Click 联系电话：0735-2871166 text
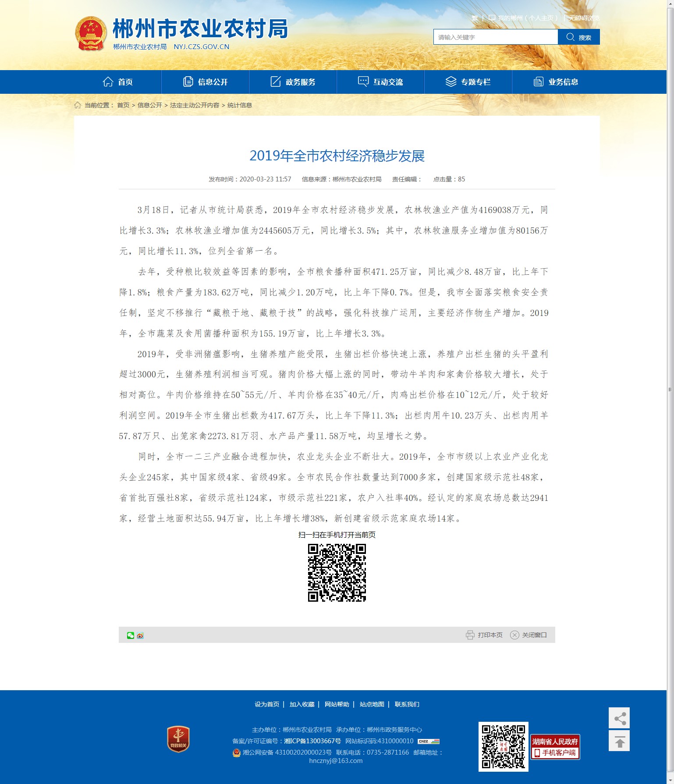The image size is (674, 784). [372, 752]
